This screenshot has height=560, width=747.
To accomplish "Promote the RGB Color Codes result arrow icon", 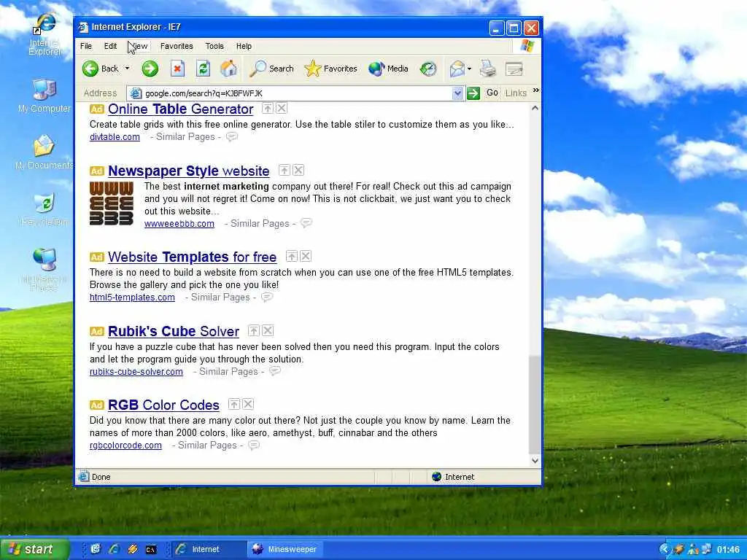I will pos(234,404).
